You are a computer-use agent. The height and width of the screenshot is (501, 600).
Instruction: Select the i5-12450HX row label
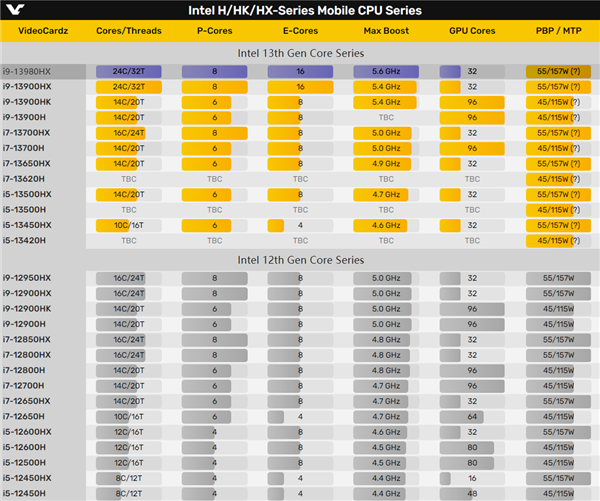click(x=27, y=478)
